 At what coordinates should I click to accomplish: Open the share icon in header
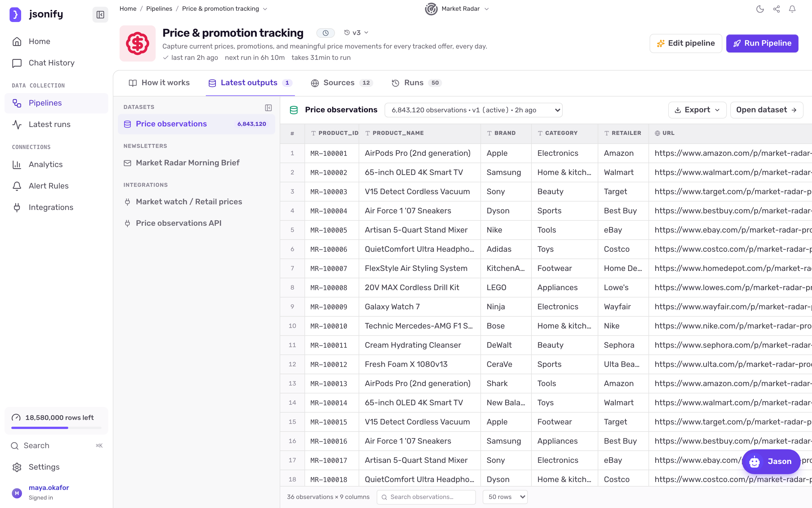click(776, 9)
